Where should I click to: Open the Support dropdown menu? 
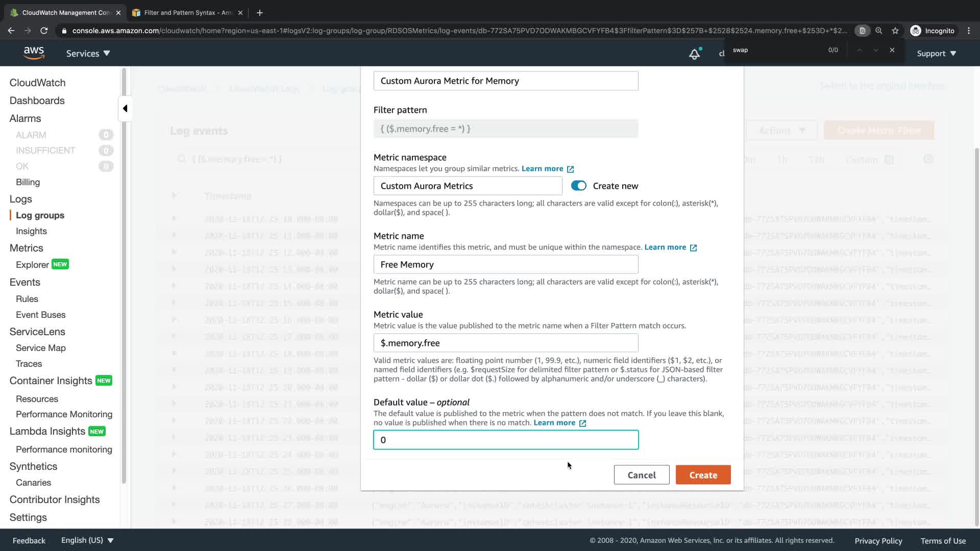coord(936,53)
